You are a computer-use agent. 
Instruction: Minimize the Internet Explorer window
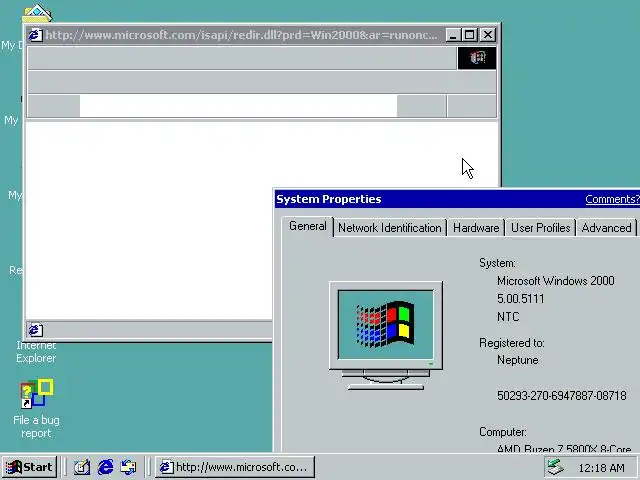[x=452, y=35]
